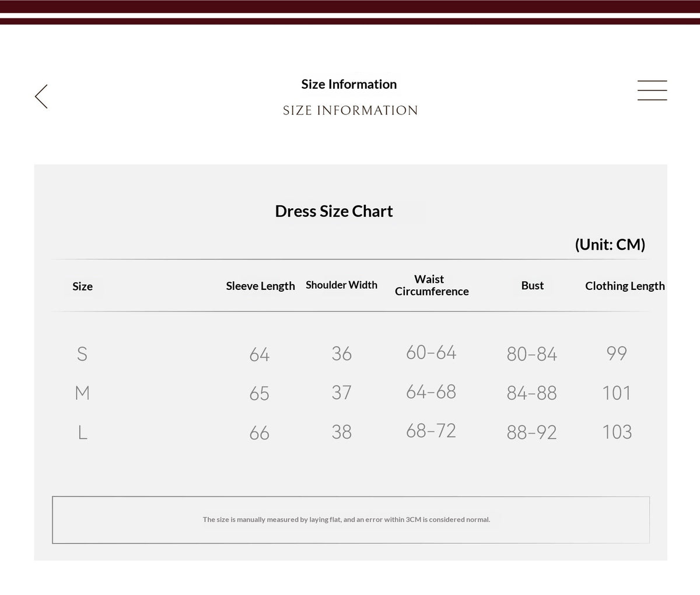This screenshot has width=700, height=595.
Task: Click the 103 clothing length value
Action: click(x=617, y=432)
